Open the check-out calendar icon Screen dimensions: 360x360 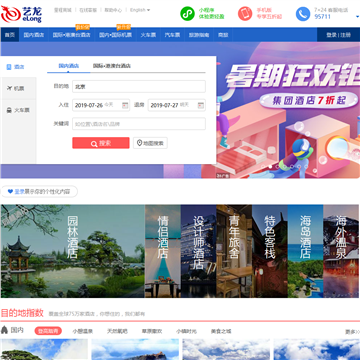(201, 105)
